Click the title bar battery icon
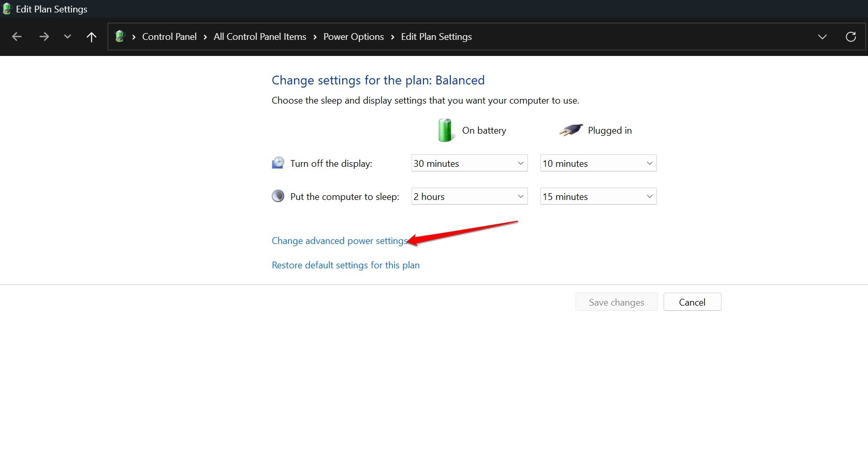Image resolution: width=868 pixels, height=460 pixels. [x=7, y=9]
